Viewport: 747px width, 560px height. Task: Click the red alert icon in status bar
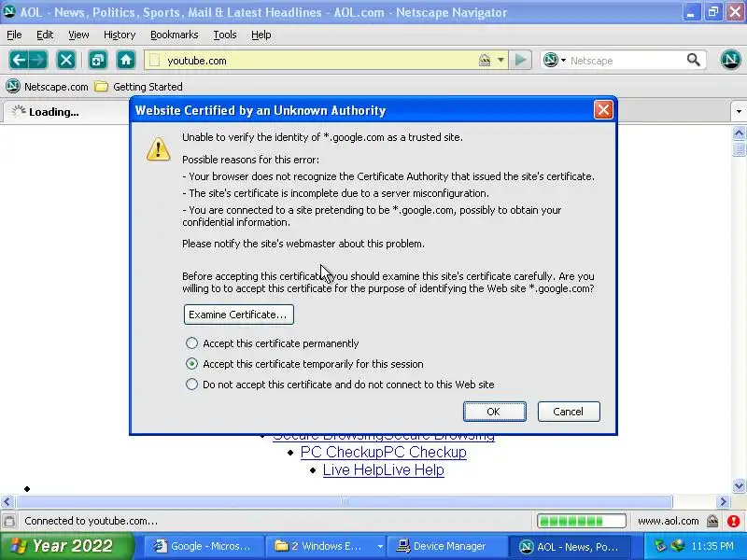(734, 521)
